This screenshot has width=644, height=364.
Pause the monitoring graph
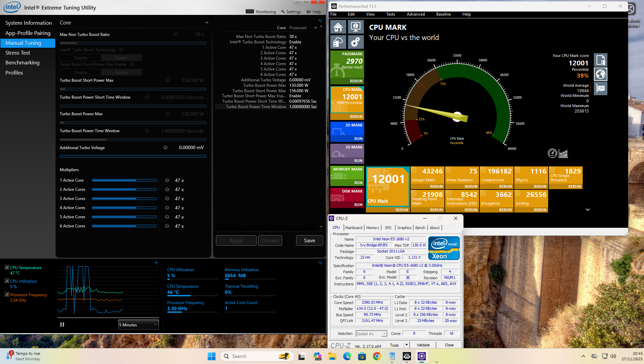[62, 325]
